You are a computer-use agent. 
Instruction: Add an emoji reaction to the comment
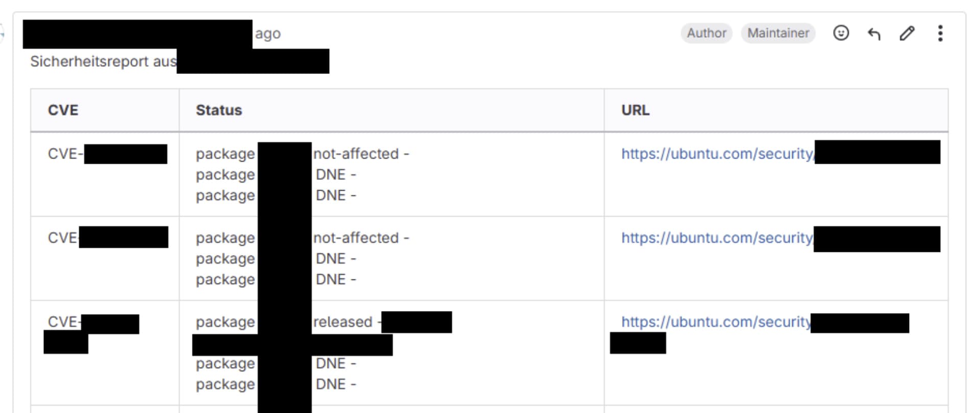click(841, 33)
